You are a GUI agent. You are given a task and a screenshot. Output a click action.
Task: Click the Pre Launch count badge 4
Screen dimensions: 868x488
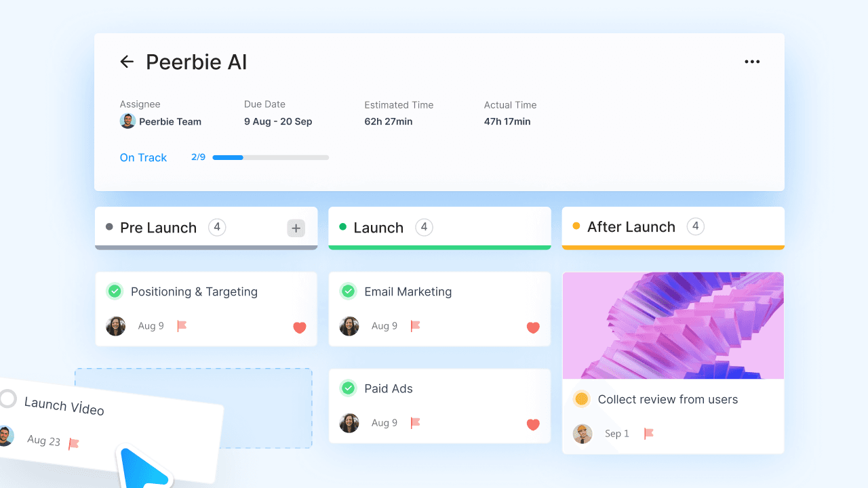[x=217, y=227]
